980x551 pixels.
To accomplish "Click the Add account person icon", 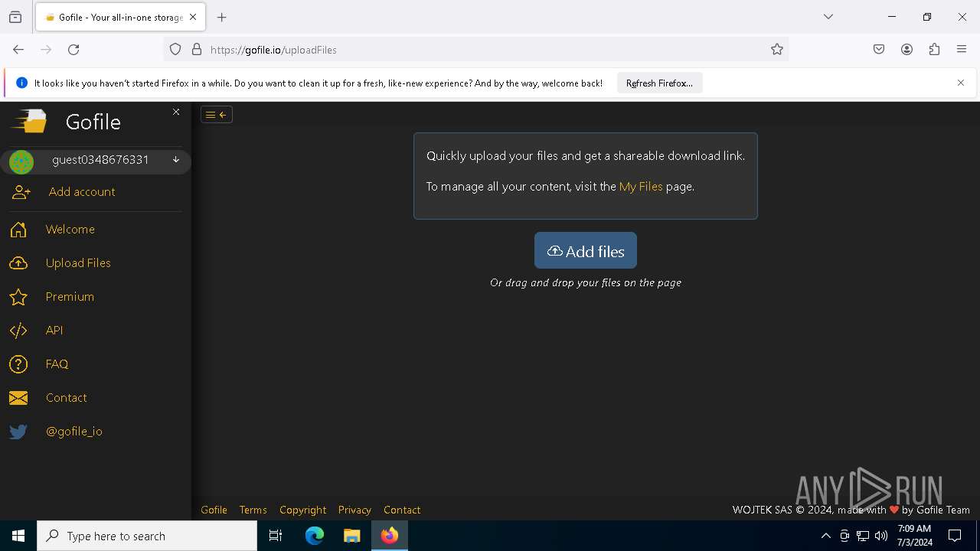I will 21,193.
